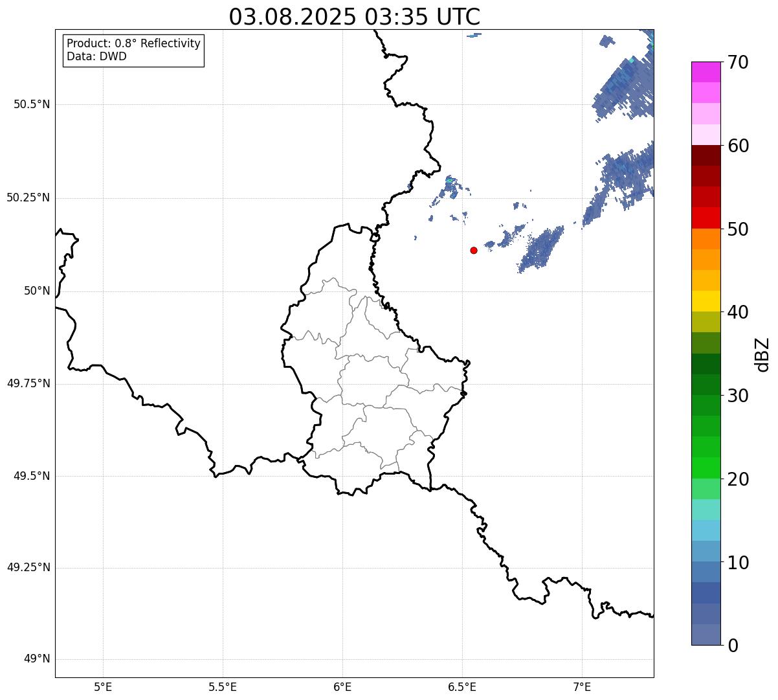Click the 6°E longitude label
The width and height of the screenshot is (778, 700).
click(x=342, y=686)
